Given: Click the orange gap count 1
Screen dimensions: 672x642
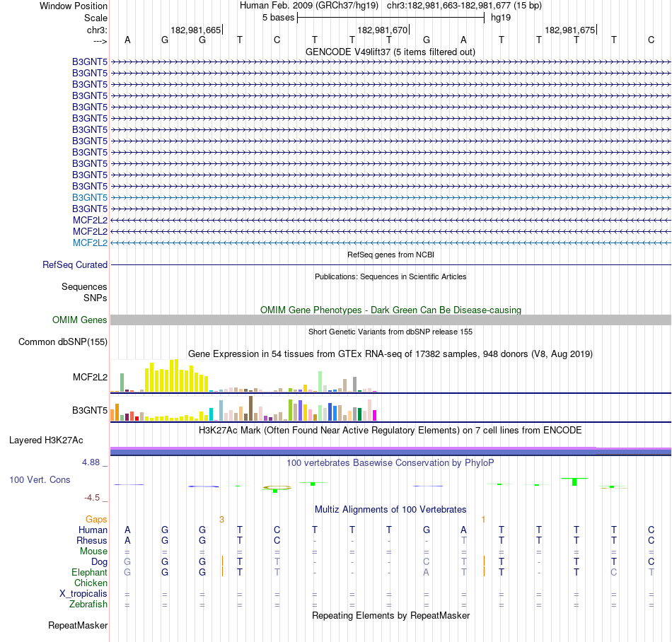Looking at the screenshot, I should click(483, 520).
